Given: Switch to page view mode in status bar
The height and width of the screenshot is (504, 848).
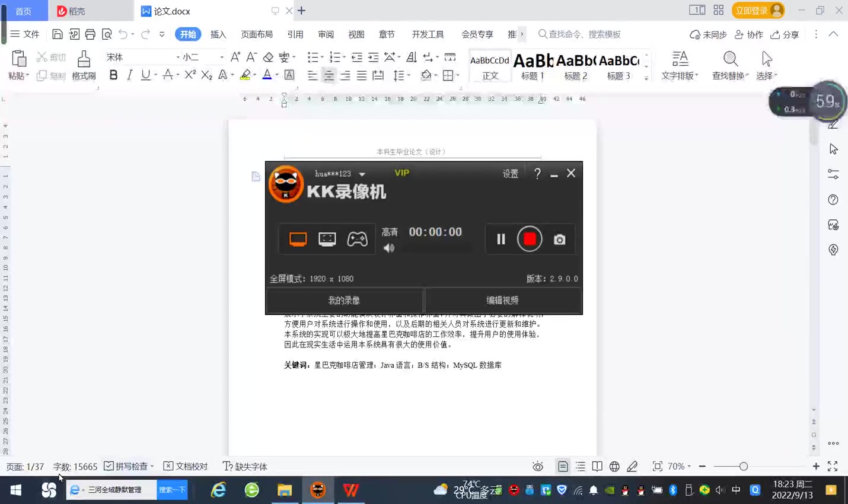Looking at the screenshot, I should click(x=563, y=467).
